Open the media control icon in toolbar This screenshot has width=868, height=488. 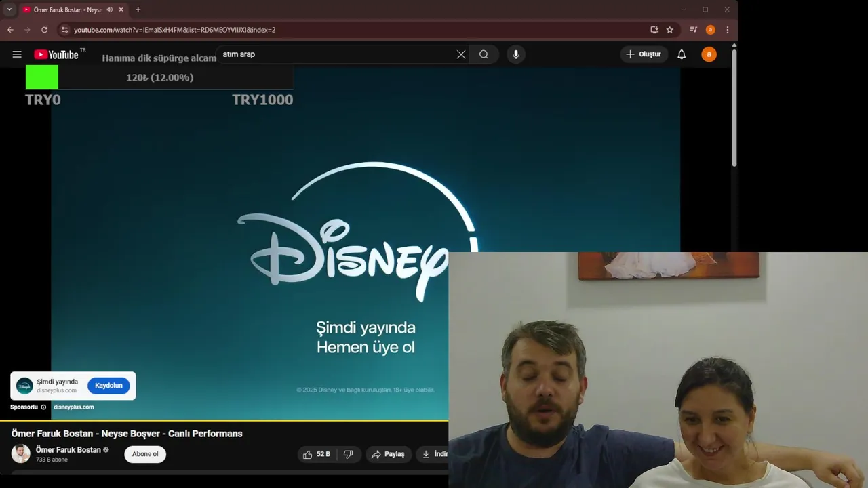click(693, 30)
